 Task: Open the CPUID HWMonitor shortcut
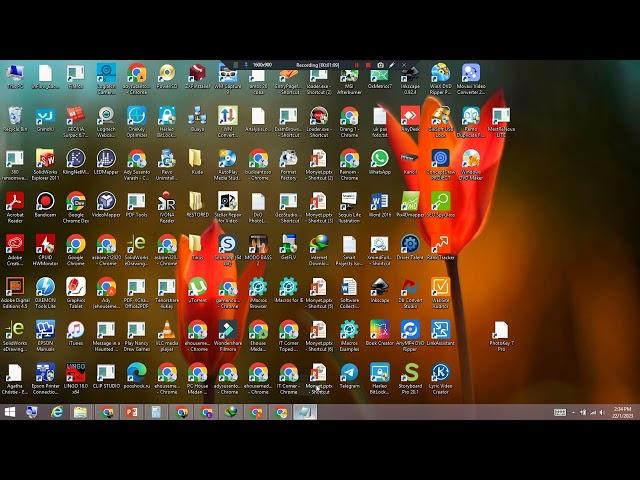pos(45,250)
